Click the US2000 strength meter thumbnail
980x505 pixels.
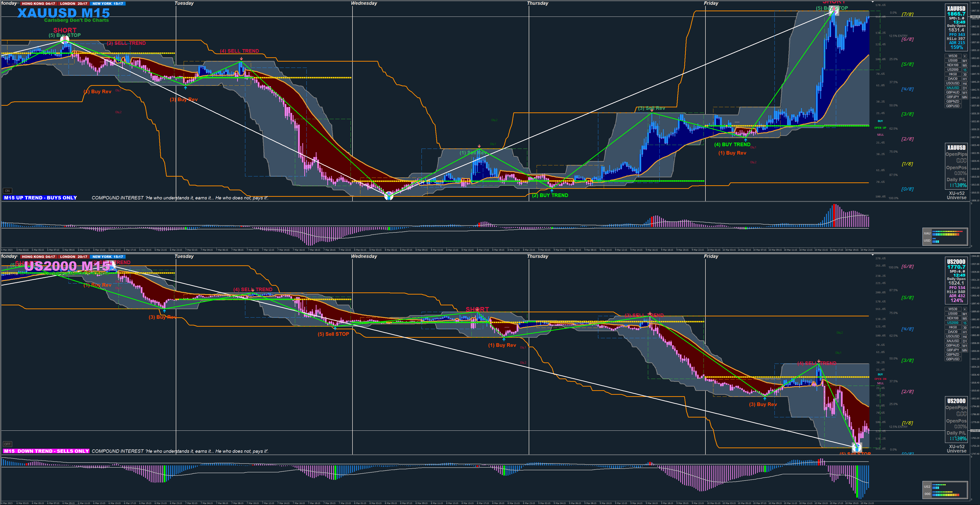point(945,490)
